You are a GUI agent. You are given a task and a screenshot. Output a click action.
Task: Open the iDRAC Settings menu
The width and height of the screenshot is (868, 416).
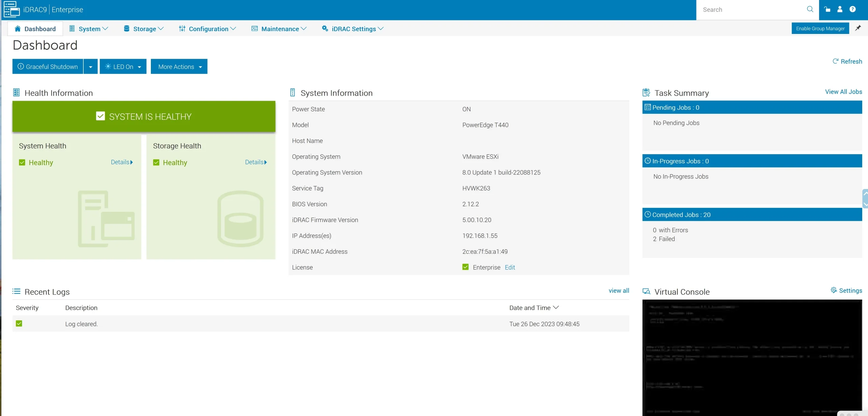352,29
